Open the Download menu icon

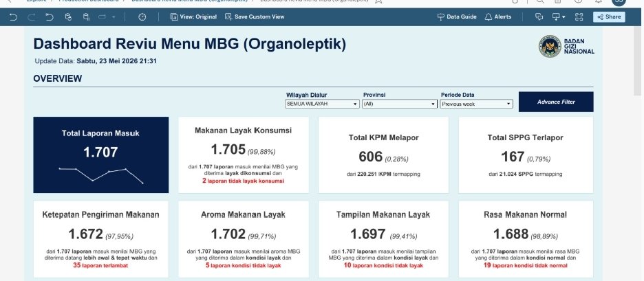(559, 16)
